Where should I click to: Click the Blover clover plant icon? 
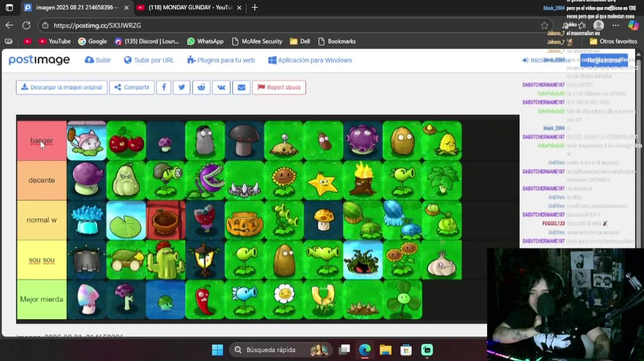click(x=402, y=299)
